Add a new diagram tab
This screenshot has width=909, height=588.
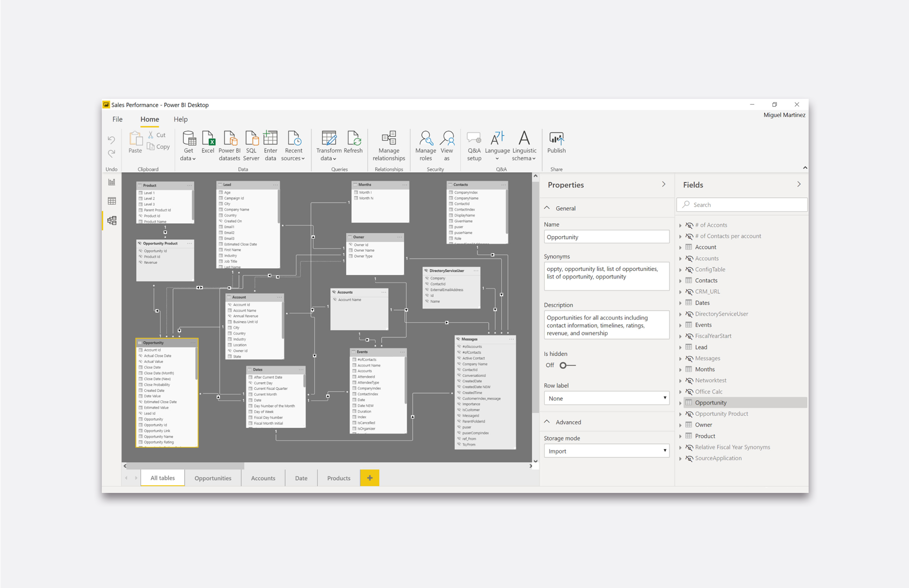point(370,478)
